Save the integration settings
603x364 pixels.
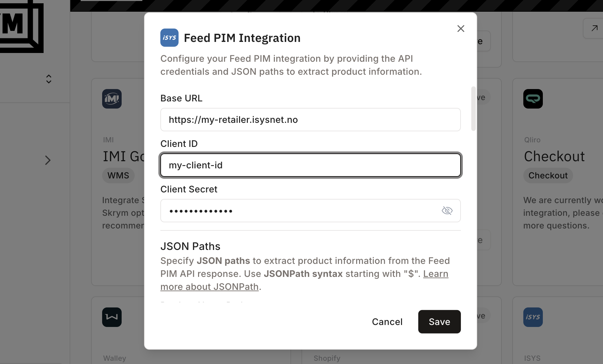[439, 322]
